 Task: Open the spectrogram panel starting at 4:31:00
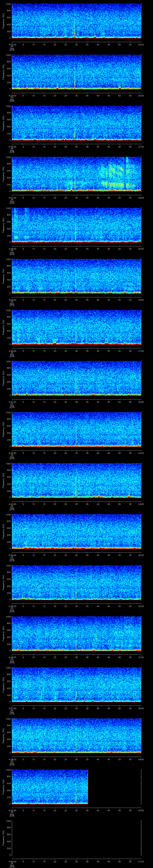coord(76,378)
